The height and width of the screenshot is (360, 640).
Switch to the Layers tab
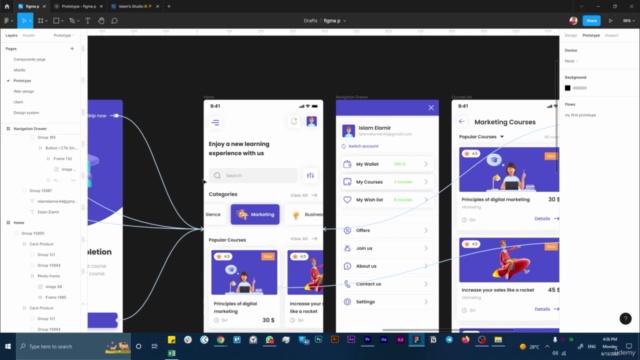[x=11, y=36]
